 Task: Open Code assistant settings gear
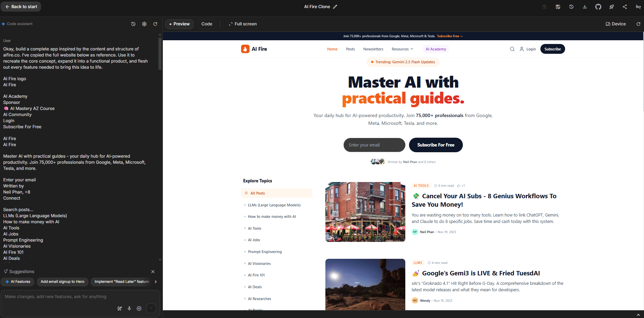pyautogui.click(x=144, y=24)
